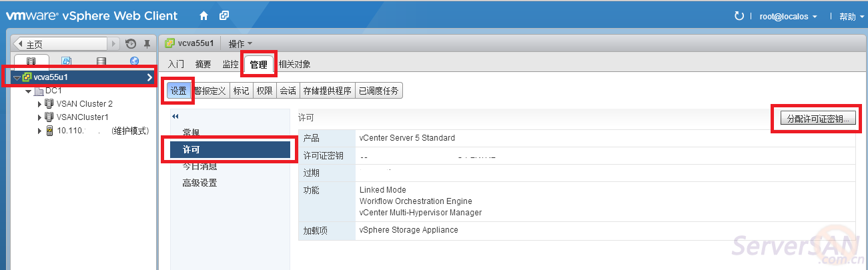Collapse the DC1 datacenter node
Image resolution: width=868 pixels, height=270 pixels.
(x=29, y=91)
